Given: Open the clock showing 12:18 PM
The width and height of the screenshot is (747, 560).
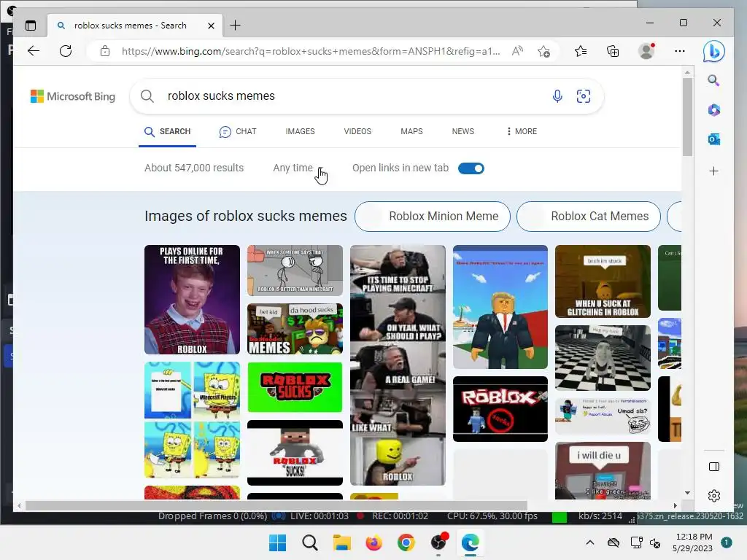Looking at the screenshot, I should [694, 542].
